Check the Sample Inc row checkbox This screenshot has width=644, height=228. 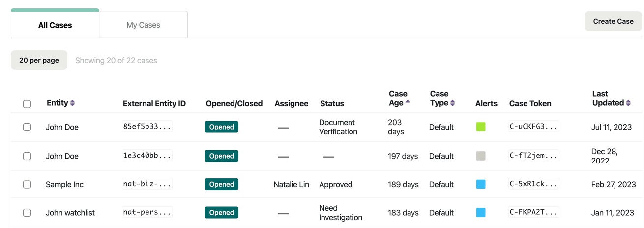(27, 184)
